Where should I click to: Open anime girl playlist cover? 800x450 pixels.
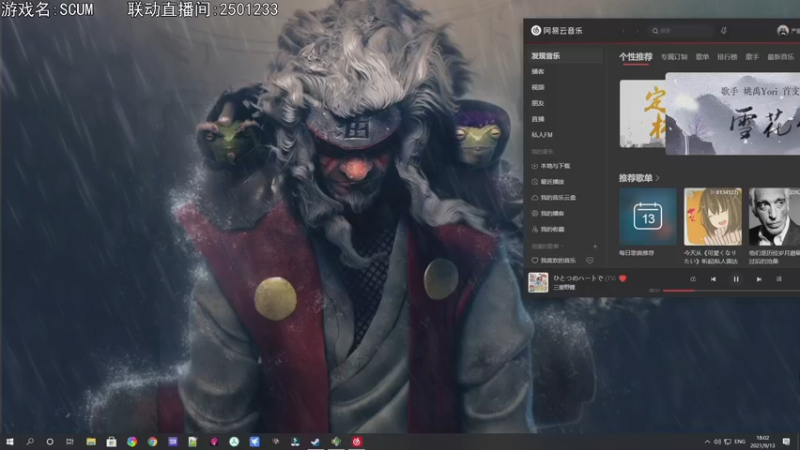click(712, 216)
